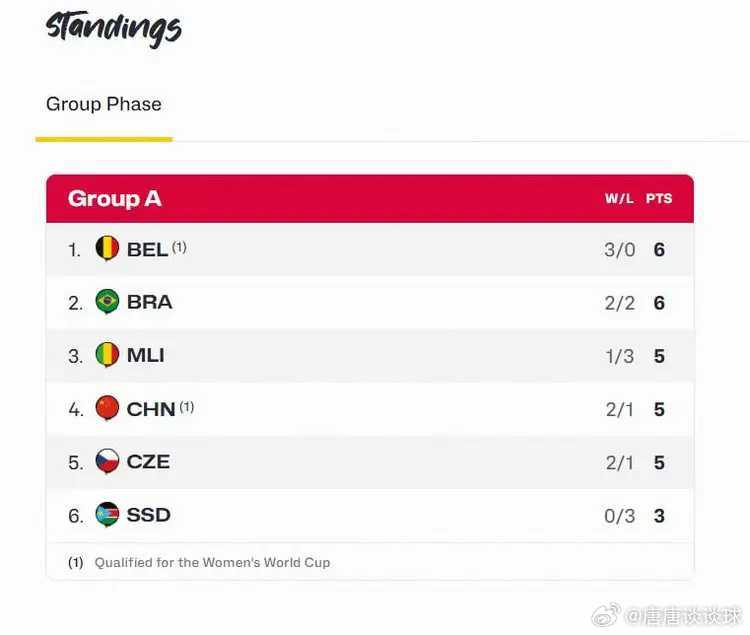The width and height of the screenshot is (750, 635).
Task: Click the W/L column header
Action: (619, 199)
